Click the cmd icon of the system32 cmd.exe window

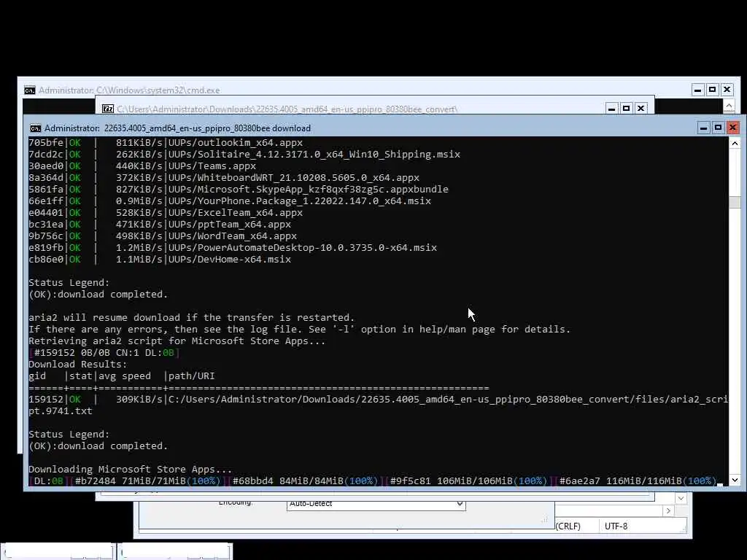point(29,90)
